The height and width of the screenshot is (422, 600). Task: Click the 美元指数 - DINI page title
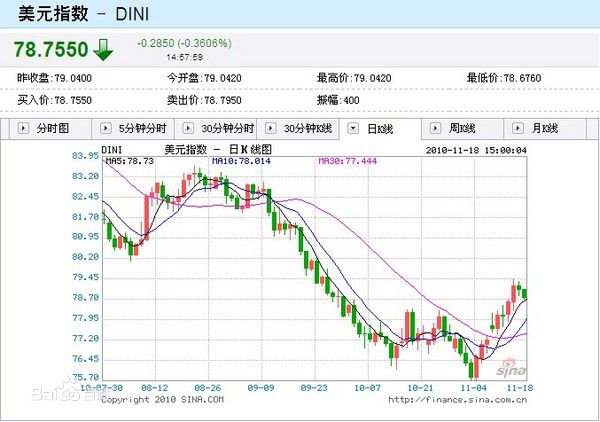coord(83,14)
